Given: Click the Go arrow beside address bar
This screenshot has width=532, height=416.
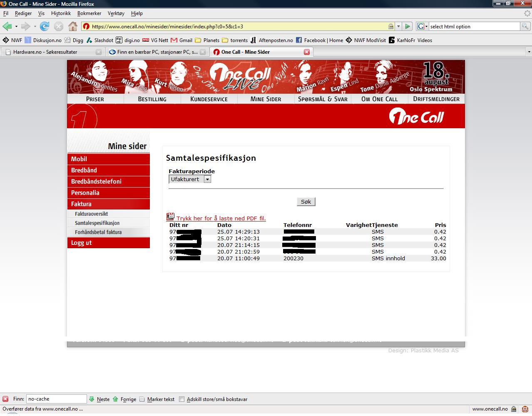Looking at the screenshot, I should [408, 26].
